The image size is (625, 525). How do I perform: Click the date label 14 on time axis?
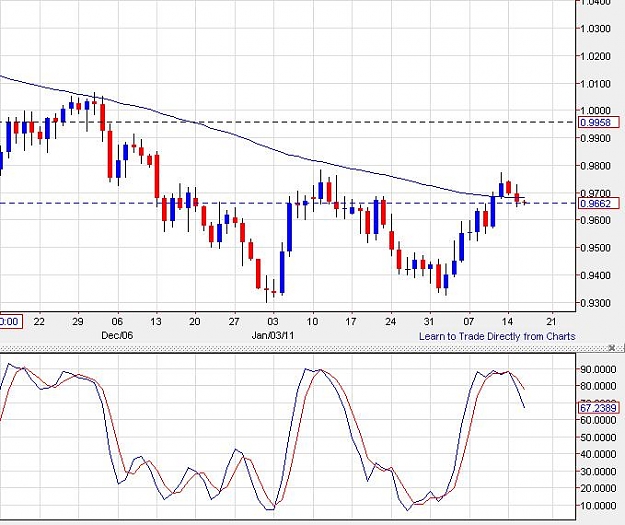507,321
